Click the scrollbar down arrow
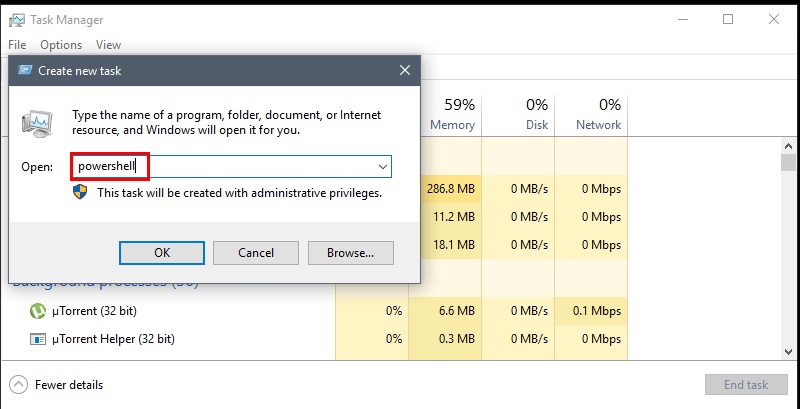 pyautogui.click(x=788, y=351)
